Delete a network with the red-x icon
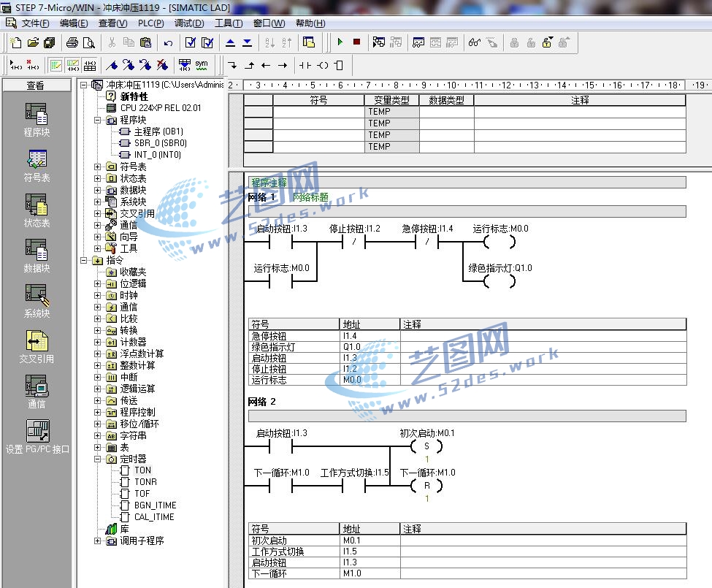The width and height of the screenshot is (712, 588). (33, 66)
